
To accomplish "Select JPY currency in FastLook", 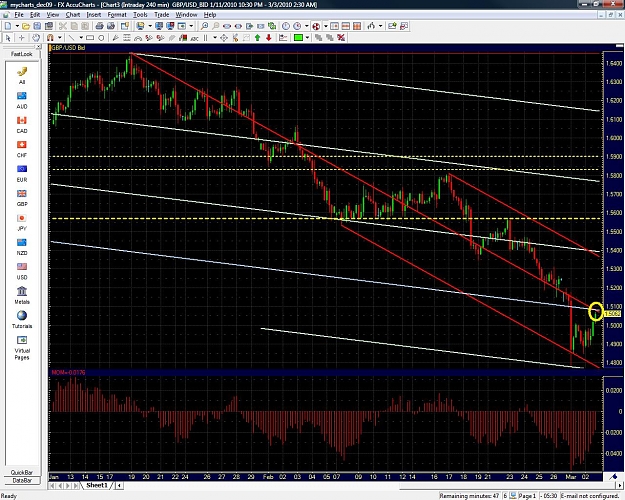I will [22, 222].
